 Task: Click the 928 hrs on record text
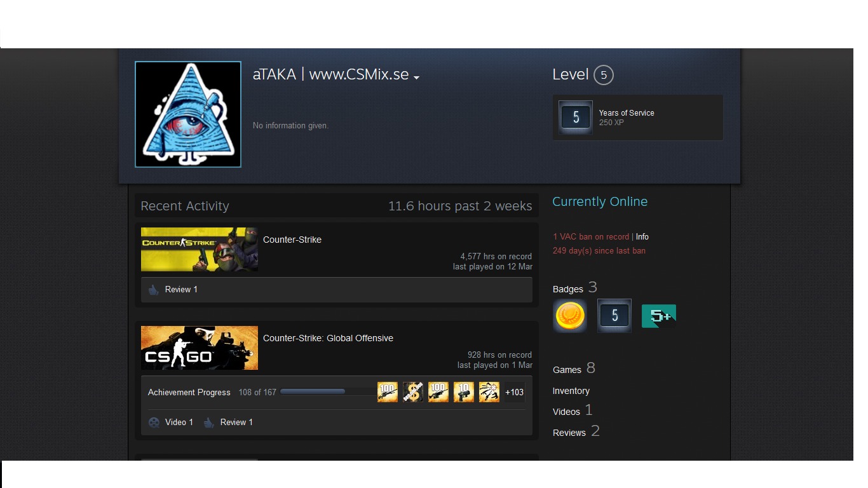[x=500, y=355]
